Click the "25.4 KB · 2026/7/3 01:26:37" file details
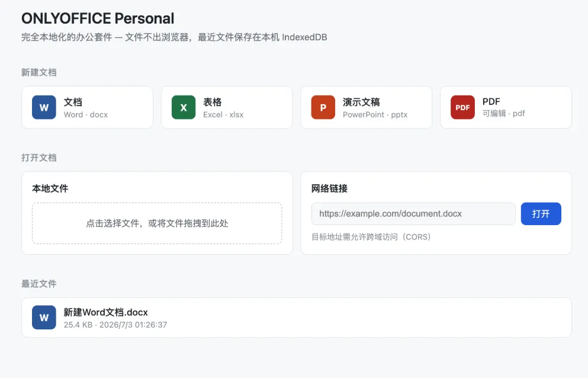588x378 pixels. (115, 325)
